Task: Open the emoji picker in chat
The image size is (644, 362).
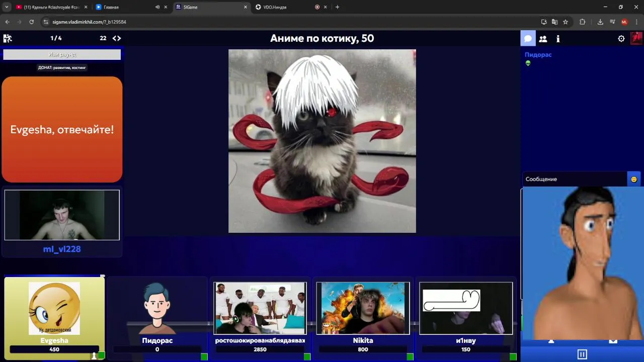Action: pos(634,179)
